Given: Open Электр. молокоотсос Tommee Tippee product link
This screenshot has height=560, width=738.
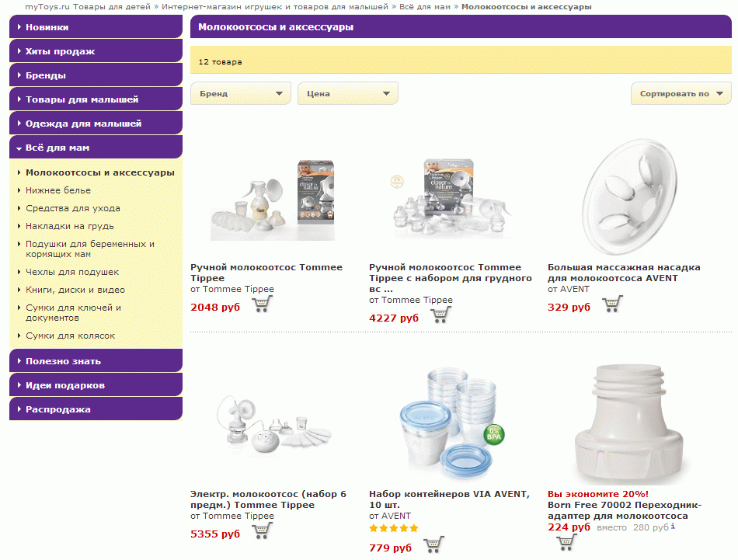Looking at the screenshot, I should pyautogui.click(x=268, y=499).
